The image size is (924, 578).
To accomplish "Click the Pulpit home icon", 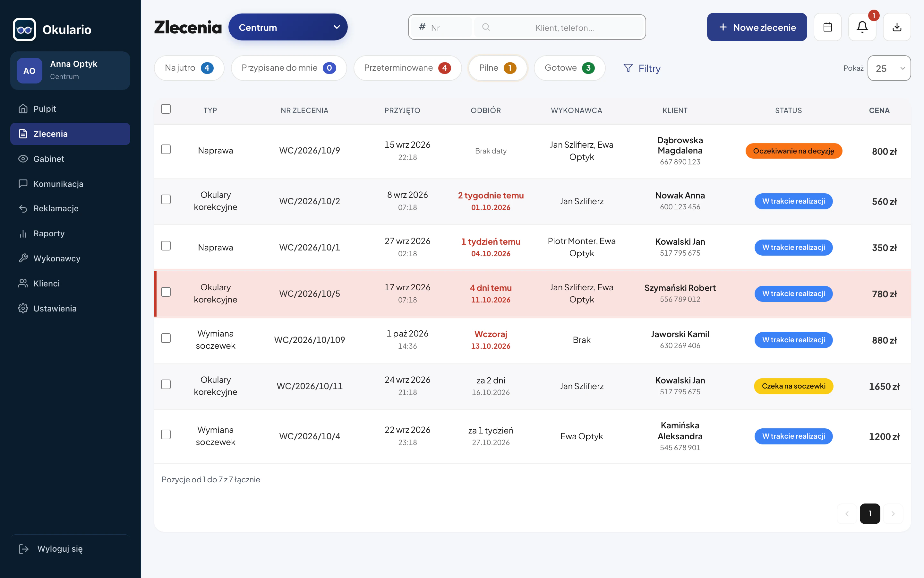I will click(23, 109).
